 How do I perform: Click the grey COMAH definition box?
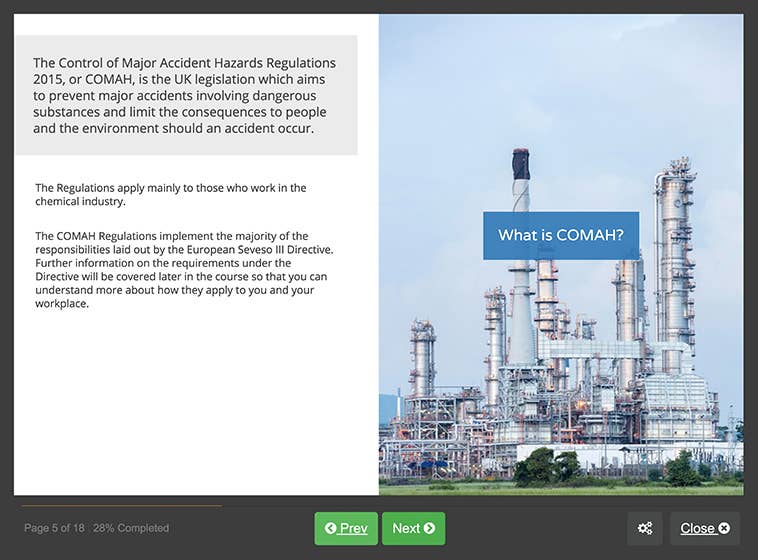[x=186, y=95]
